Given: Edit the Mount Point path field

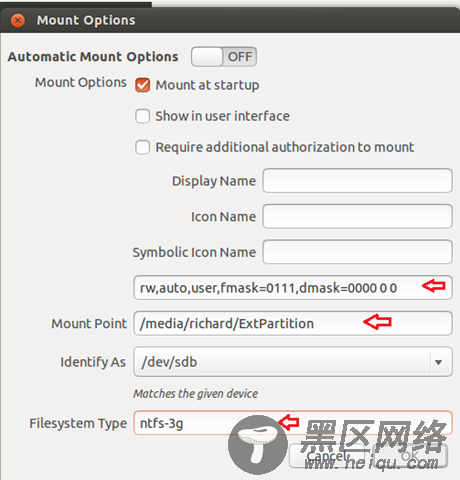Looking at the screenshot, I should click(293, 323).
